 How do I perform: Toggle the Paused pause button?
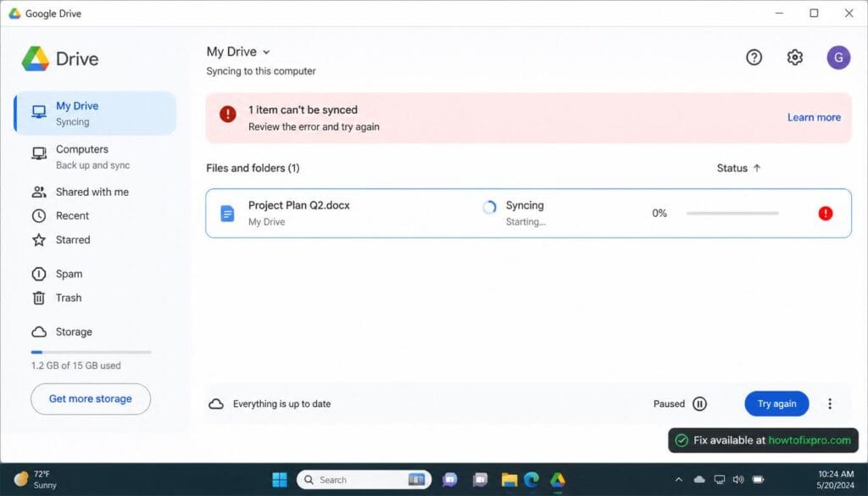(699, 404)
